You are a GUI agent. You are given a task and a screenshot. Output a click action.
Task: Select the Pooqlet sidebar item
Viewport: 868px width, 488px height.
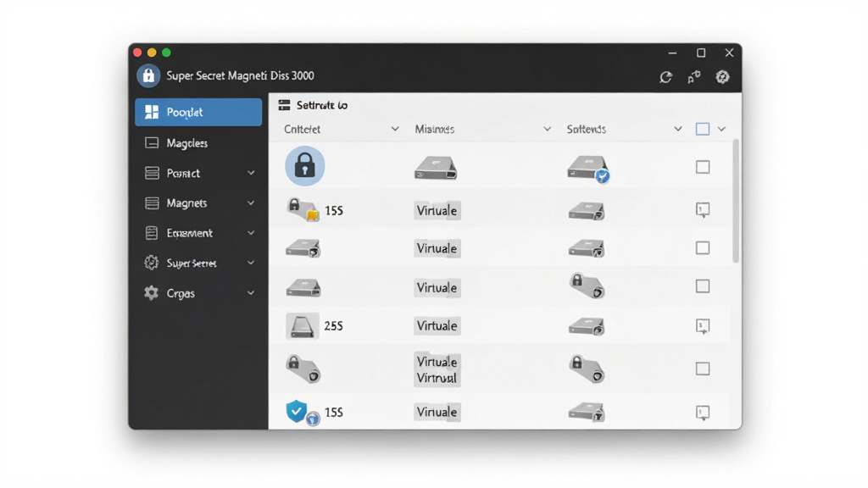pyautogui.click(x=198, y=113)
